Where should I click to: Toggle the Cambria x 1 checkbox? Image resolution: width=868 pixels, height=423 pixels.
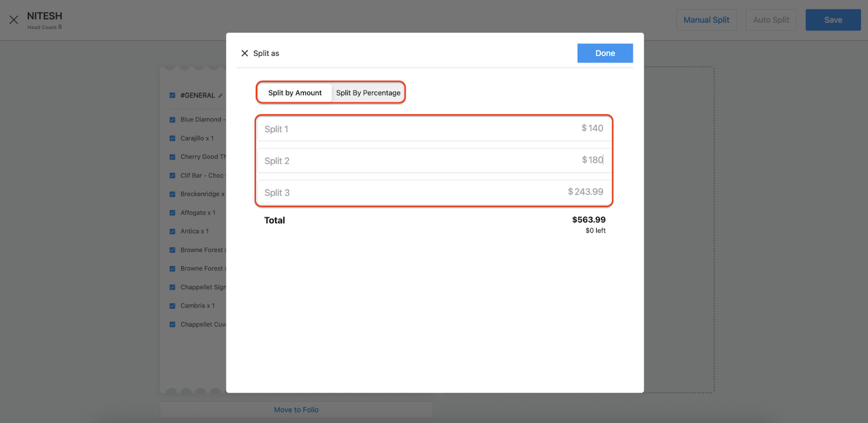coord(173,306)
